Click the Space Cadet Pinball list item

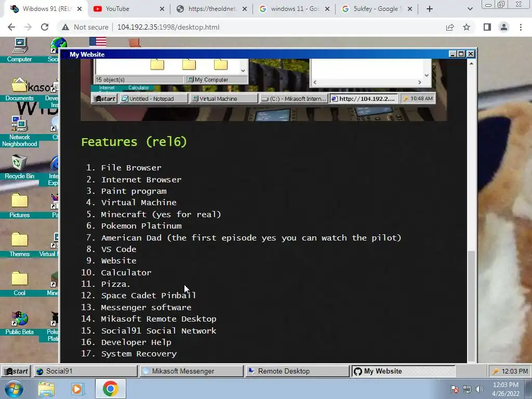148,296
